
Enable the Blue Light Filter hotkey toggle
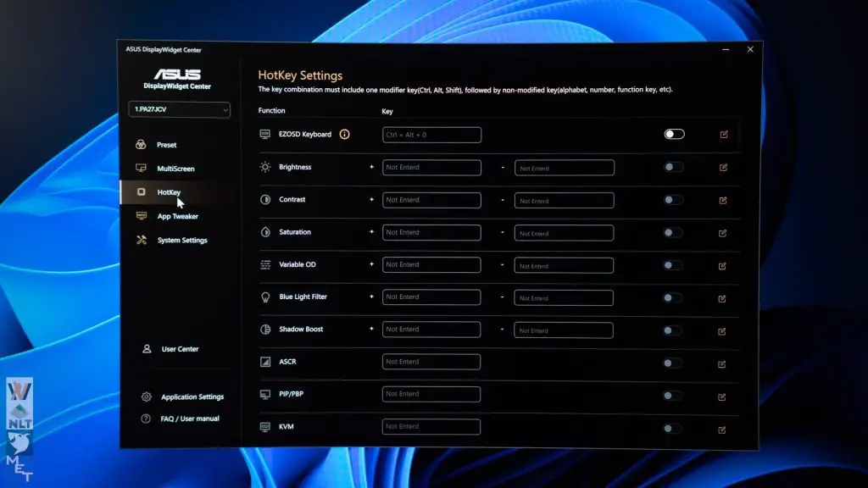tap(672, 297)
